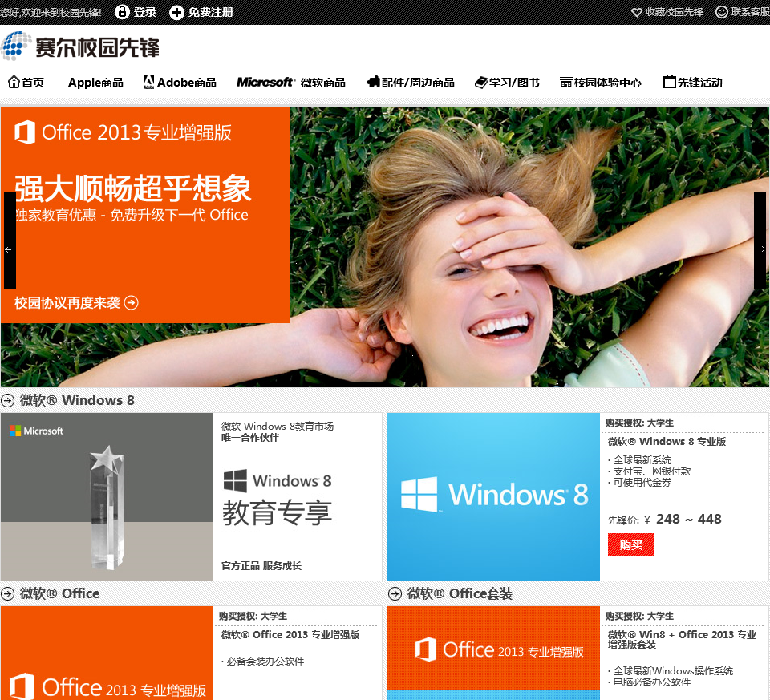Viewport: 770px width, 700px height.
Task: Click the 全球最新Windows操作系统 bullet text
Action: [673, 670]
